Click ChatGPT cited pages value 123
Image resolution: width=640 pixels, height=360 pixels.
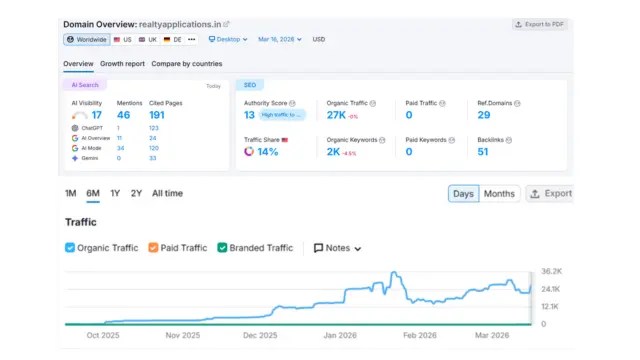point(153,128)
